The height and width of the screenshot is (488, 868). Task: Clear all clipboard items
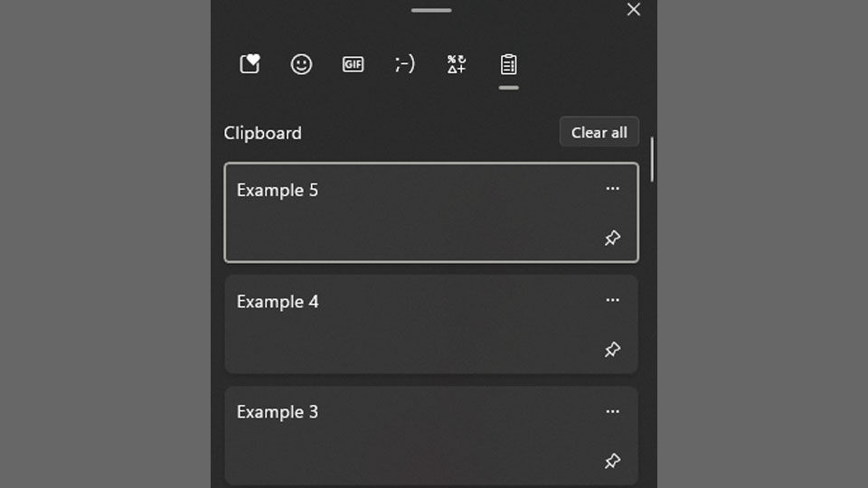(599, 132)
